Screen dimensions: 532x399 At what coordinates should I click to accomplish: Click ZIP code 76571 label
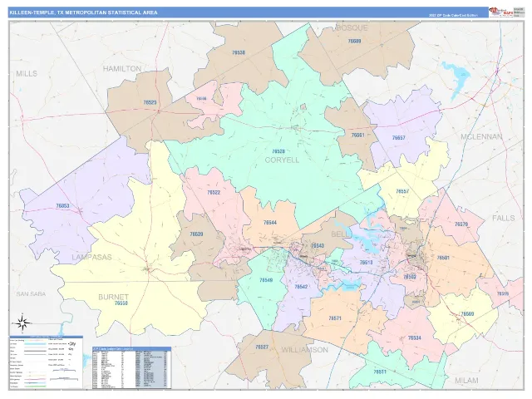click(x=335, y=318)
